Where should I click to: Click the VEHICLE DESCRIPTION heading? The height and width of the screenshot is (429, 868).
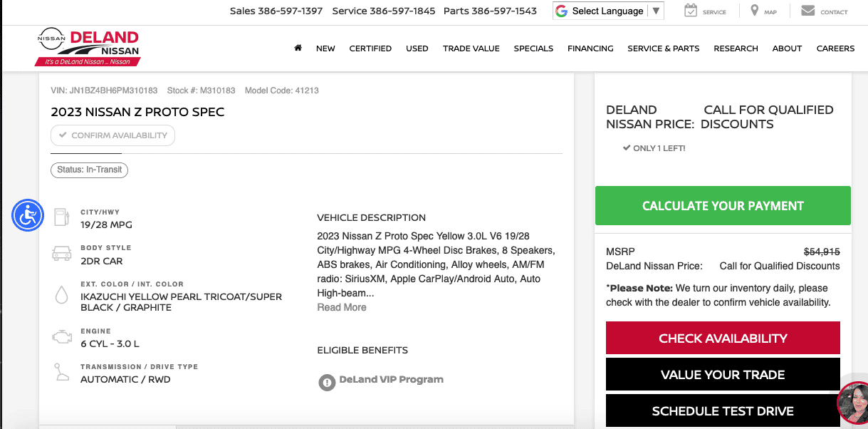click(372, 217)
